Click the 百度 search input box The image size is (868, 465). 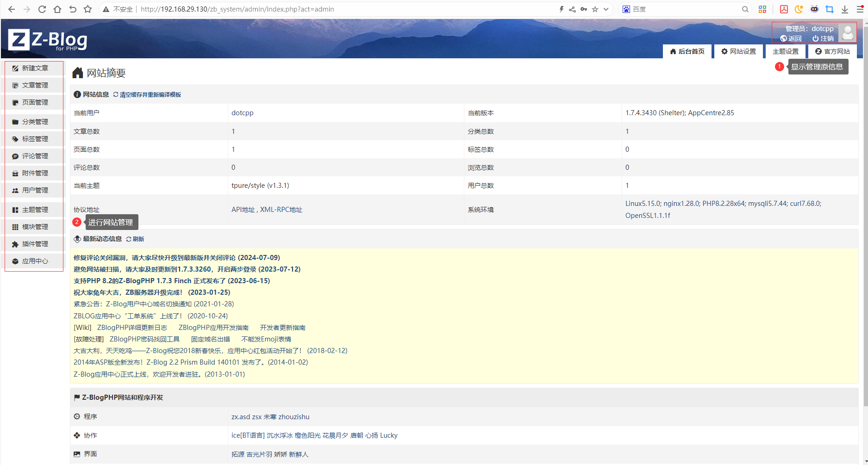click(685, 9)
